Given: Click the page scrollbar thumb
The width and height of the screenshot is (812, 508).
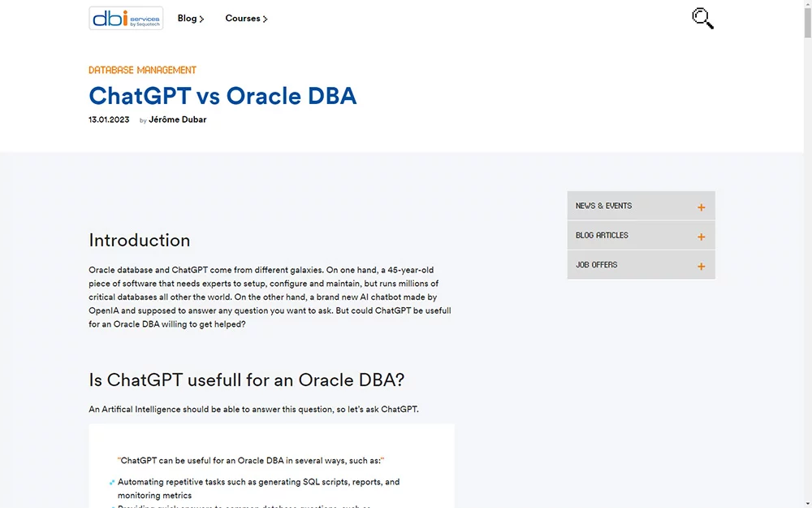Looking at the screenshot, I should pyautogui.click(x=807, y=22).
